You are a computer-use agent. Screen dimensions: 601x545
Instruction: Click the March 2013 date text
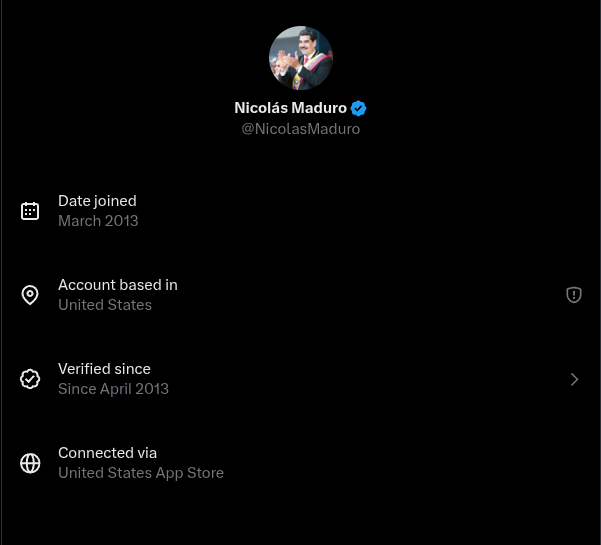tap(98, 221)
